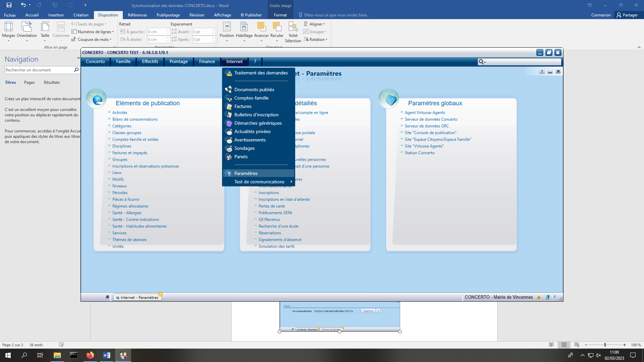Click the Sondages menu icon
Viewport: 644px width, 362px height.
pyautogui.click(x=228, y=148)
